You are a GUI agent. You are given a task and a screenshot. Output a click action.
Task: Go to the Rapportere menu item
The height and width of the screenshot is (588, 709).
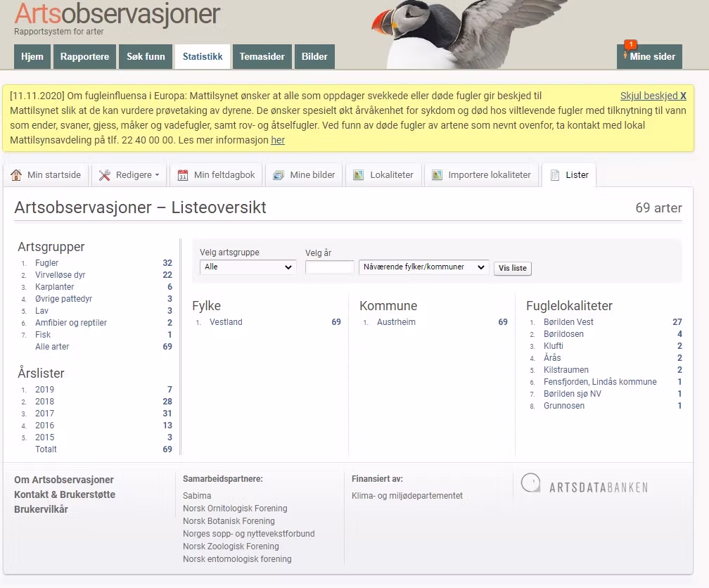84,57
